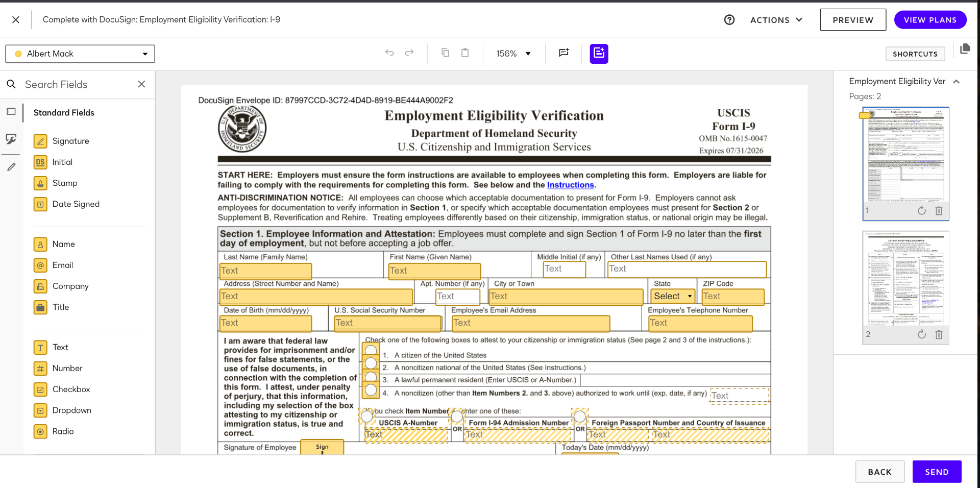
Task: Select radio: noncitizen national of the United States
Action: point(371,363)
